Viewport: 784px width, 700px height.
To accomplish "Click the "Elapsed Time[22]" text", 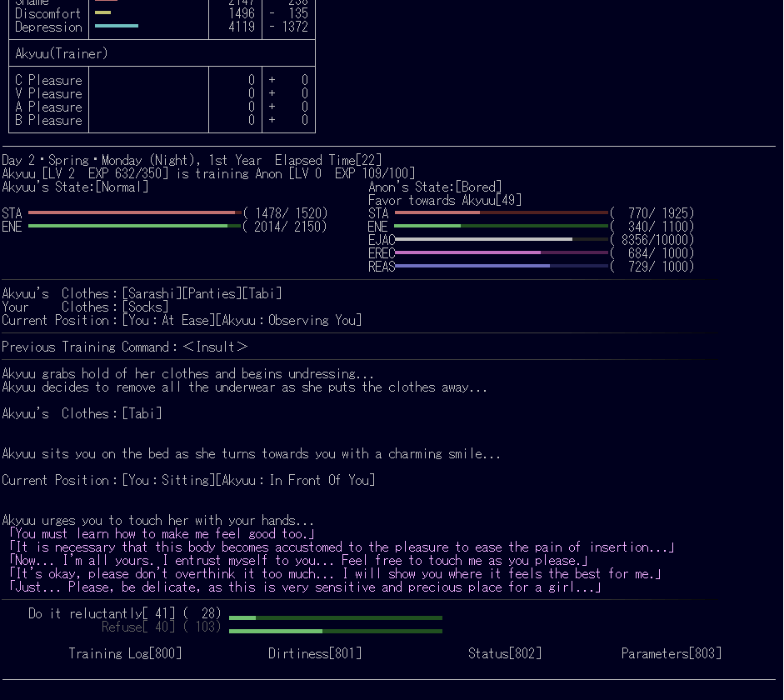I will (x=328, y=161).
